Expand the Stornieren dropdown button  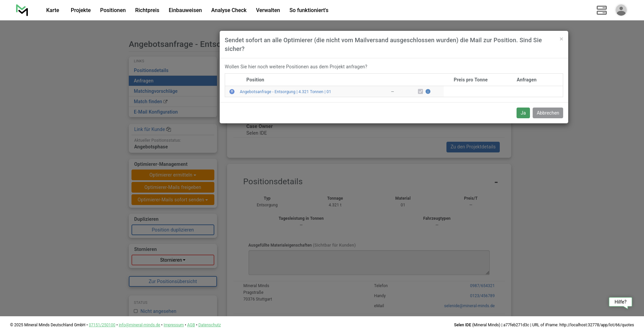pyautogui.click(x=173, y=260)
